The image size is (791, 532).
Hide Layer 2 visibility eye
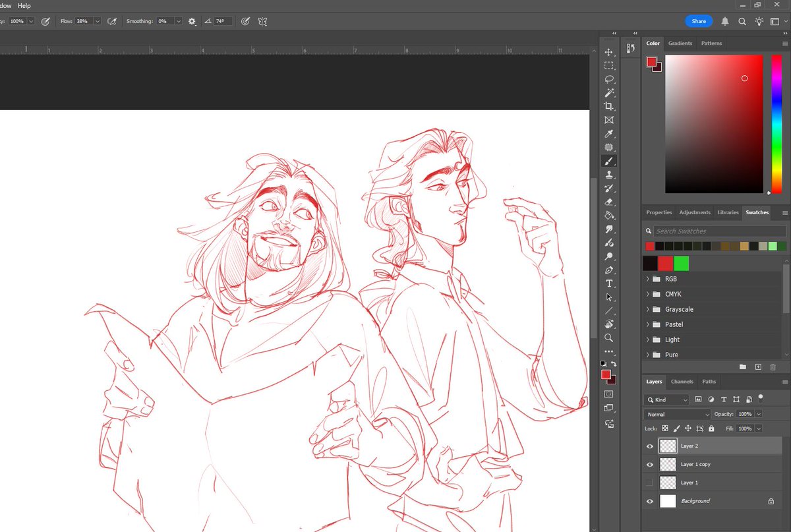pyautogui.click(x=650, y=446)
